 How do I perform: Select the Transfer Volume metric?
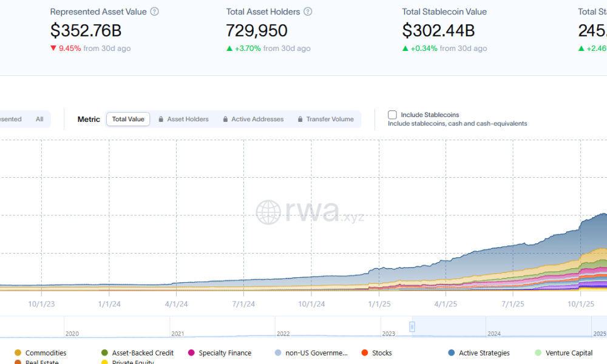[330, 120]
